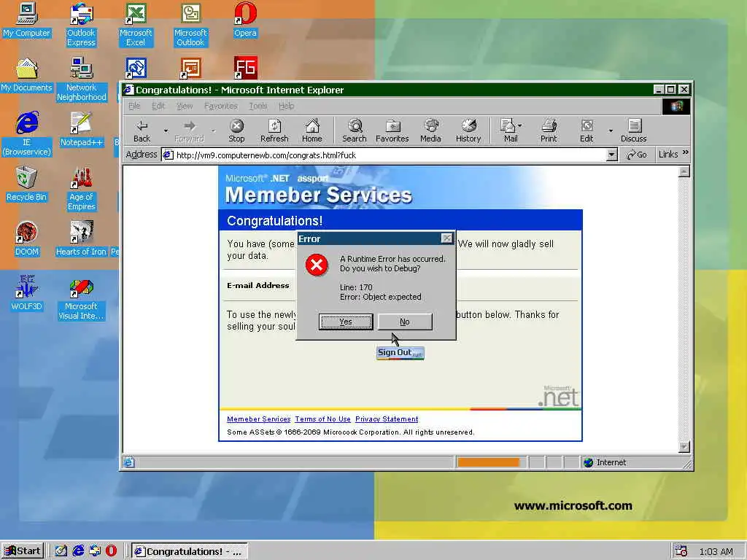Refresh the current page

click(274, 131)
